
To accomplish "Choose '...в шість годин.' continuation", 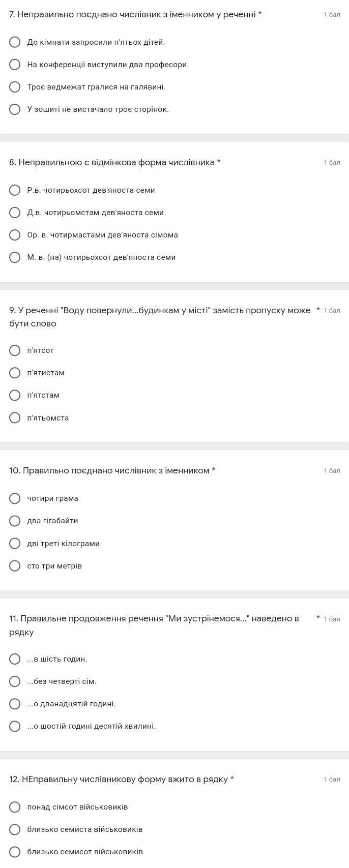I will [x=15, y=659].
